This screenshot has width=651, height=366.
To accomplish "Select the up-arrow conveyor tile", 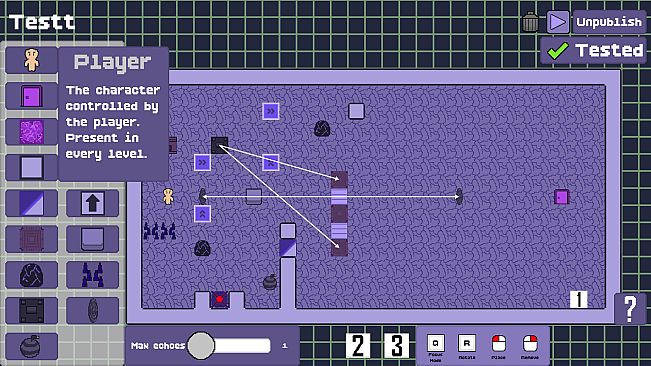I will click(92, 203).
